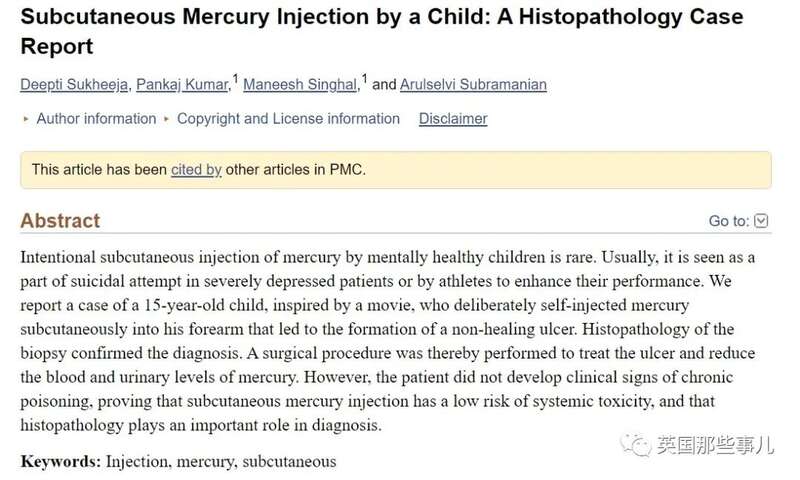This screenshot has height=480, width=800.
Task: Expand the Author information section
Action: tap(96, 119)
